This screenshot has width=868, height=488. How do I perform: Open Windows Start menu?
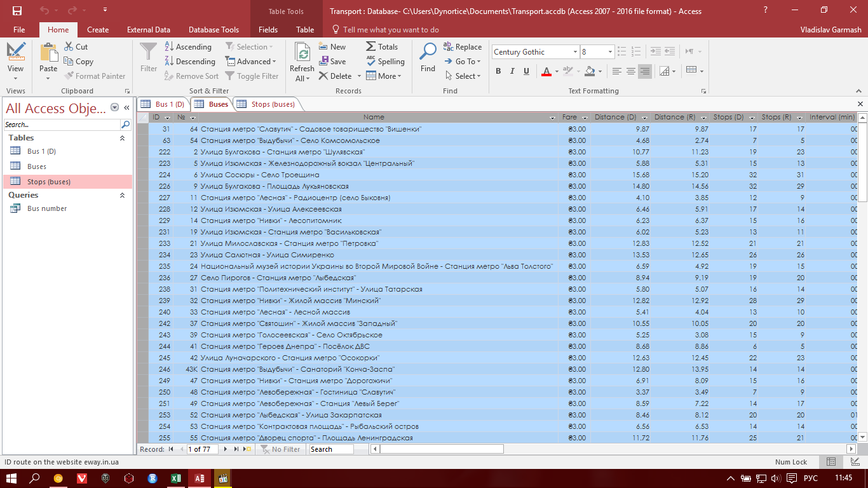click(x=13, y=478)
